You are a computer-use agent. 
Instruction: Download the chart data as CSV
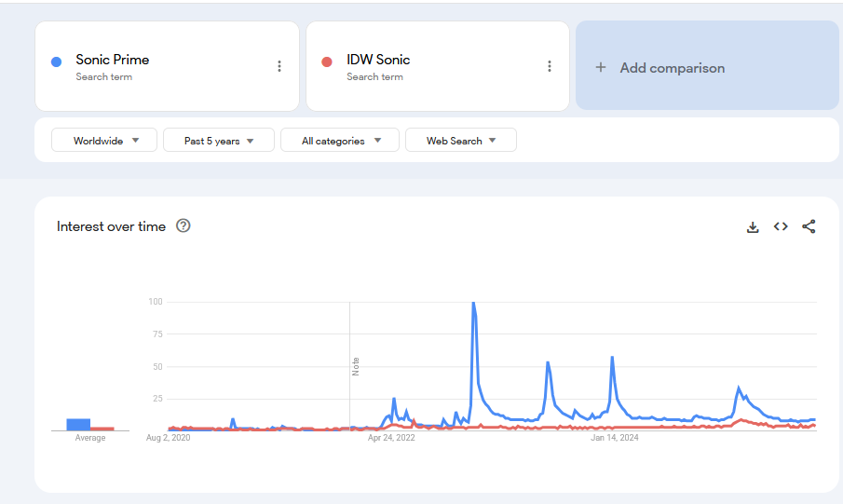[753, 227]
